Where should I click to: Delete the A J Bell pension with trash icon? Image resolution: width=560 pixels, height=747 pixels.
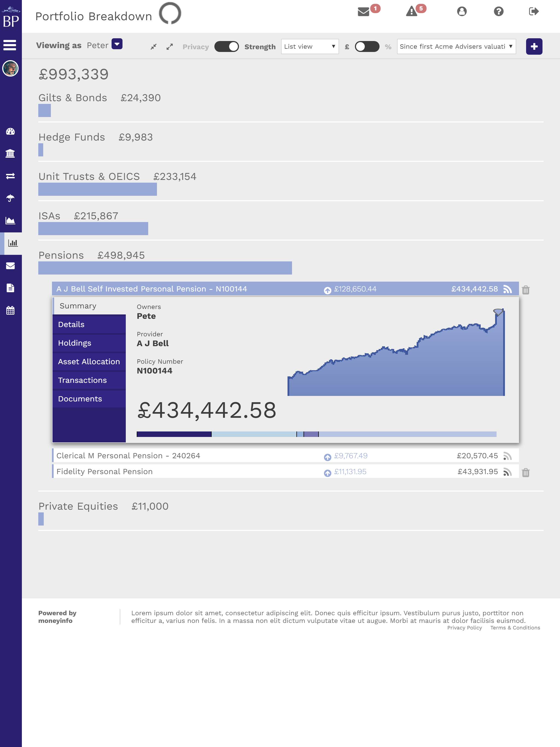tap(526, 290)
